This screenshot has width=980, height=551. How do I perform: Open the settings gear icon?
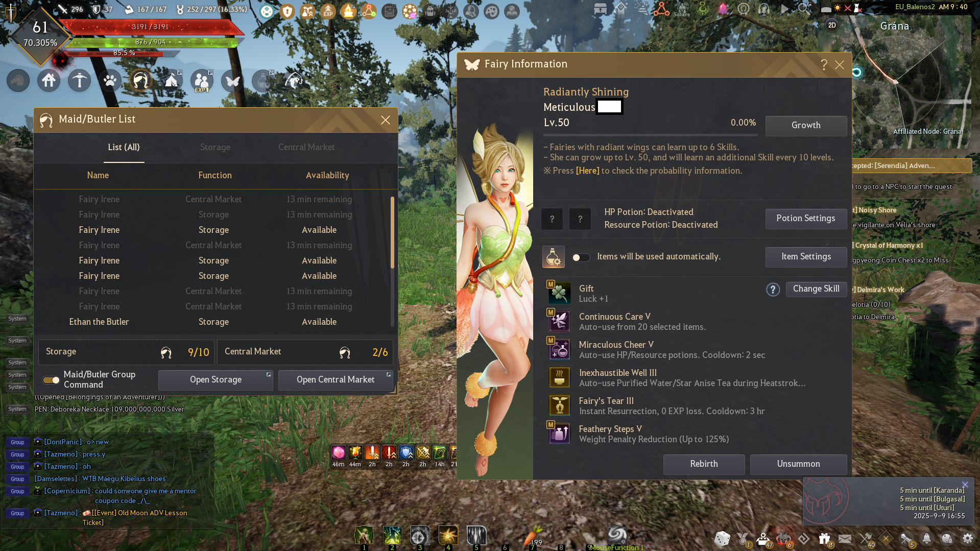pyautogui.click(x=968, y=539)
